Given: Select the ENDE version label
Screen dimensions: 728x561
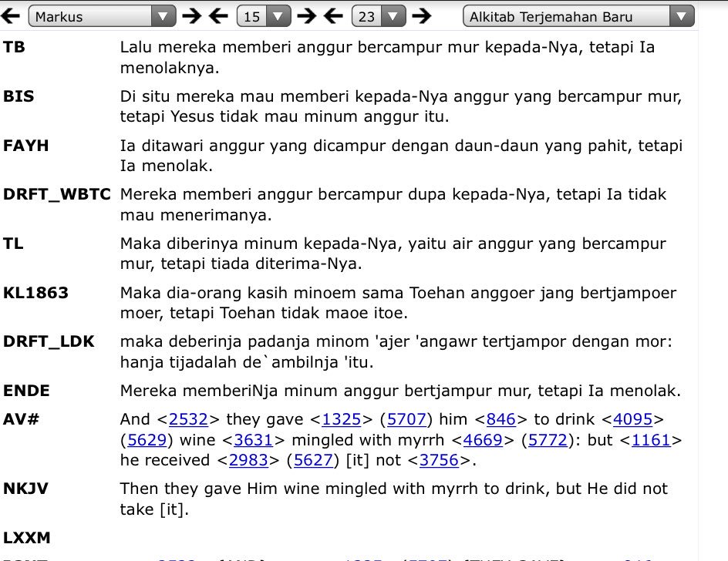Looking at the screenshot, I should click(26, 391).
